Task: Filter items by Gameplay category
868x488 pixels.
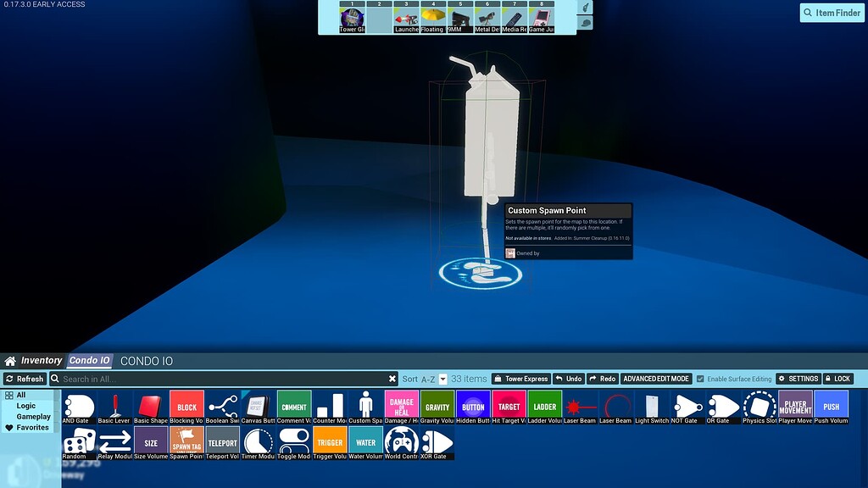Action: pyautogui.click(x=33, y=417)
